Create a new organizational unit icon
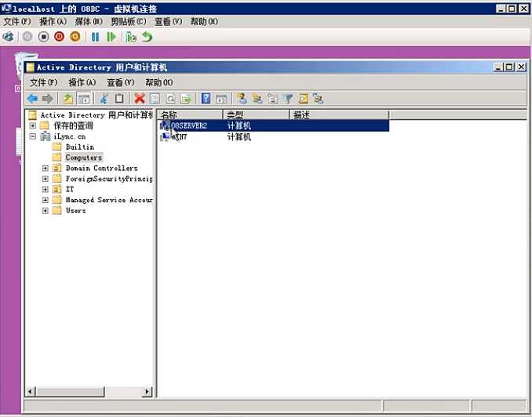Viewport: 532px width, 417px height. [x=272, y=99]
